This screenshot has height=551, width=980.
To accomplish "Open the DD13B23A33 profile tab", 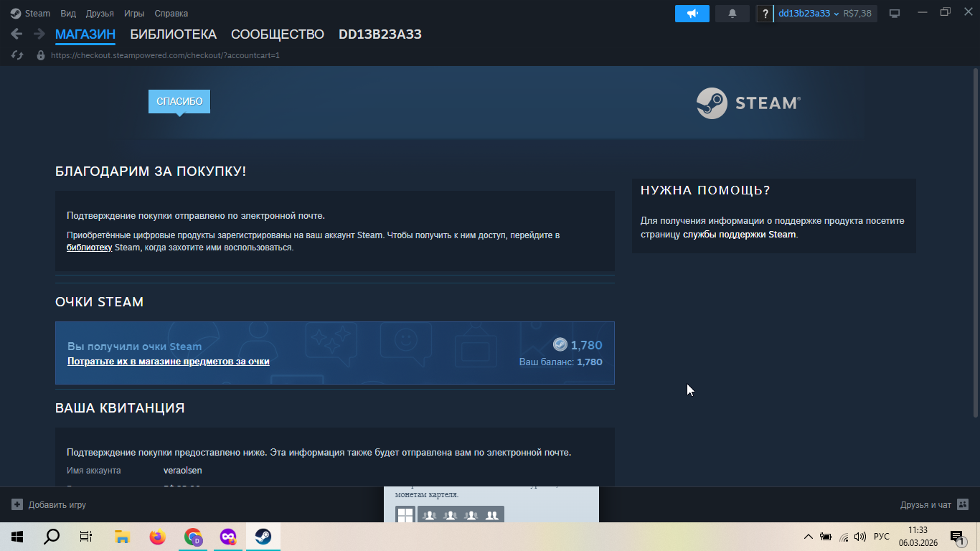I will 380,34.
